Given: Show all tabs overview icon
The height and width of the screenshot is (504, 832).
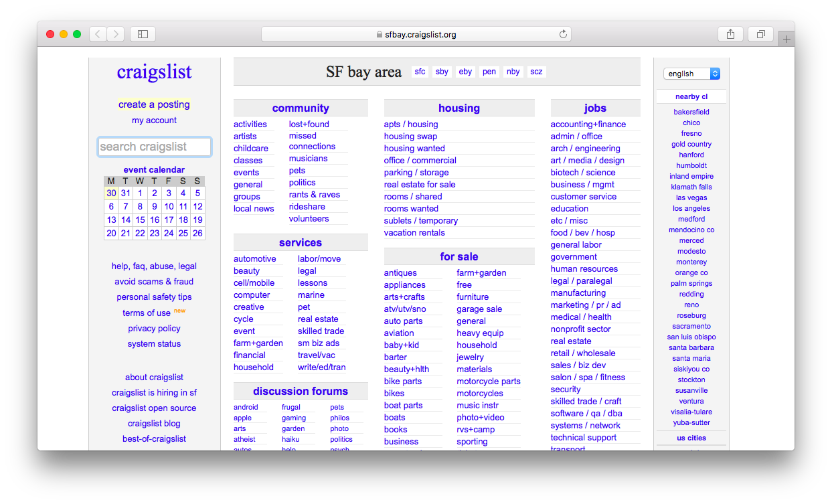Looking at the screenshot, I should 761,34.
